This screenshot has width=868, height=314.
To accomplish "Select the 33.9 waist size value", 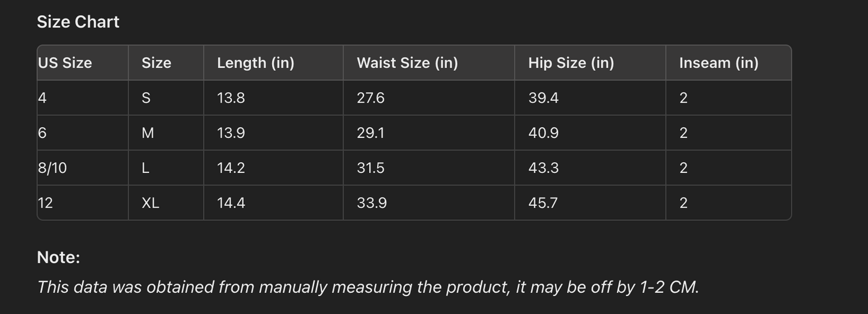I will pyautogui.click(x=372, y=203).
